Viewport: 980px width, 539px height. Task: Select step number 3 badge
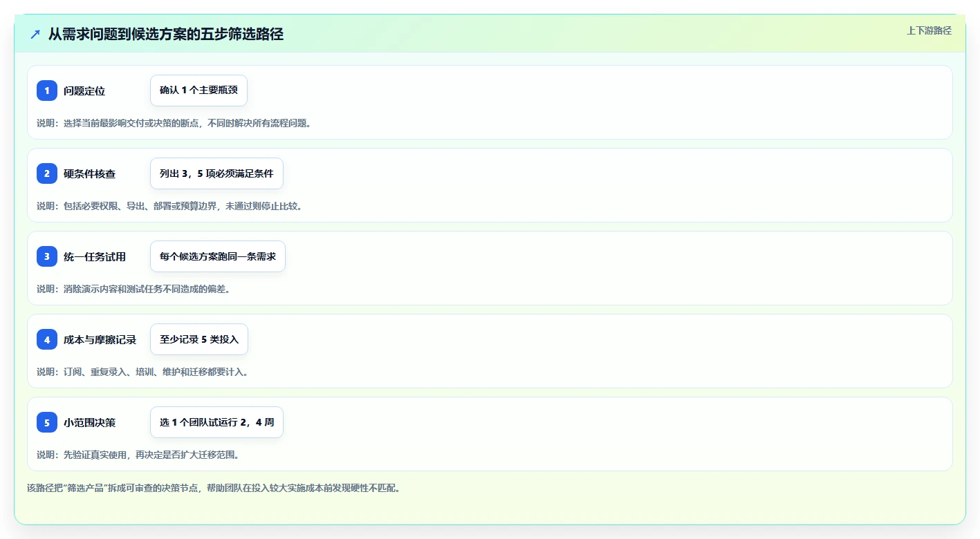(x=47, y=256)
